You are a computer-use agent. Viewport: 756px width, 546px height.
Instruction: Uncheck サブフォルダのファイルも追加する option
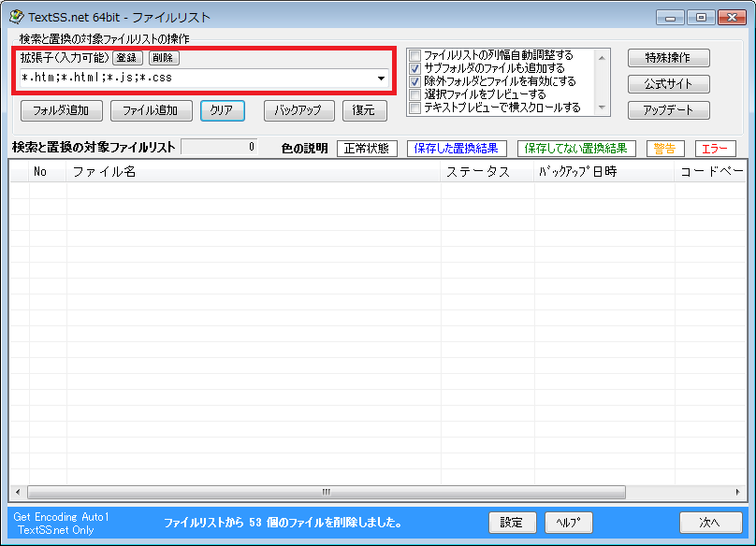click(x=415, y=68)
